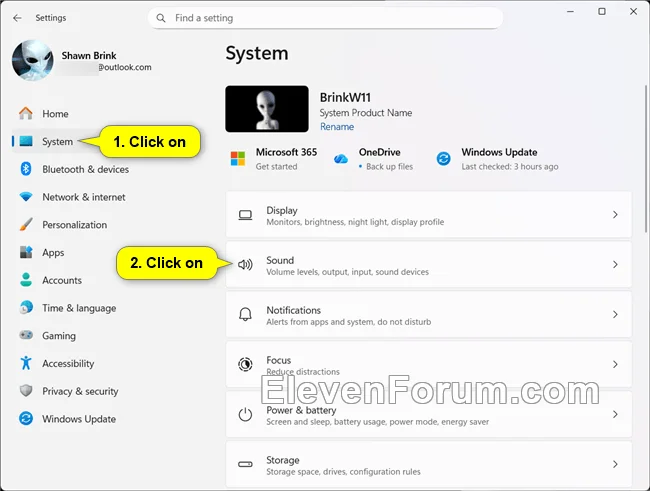Click the Find a setting search field
Image resolution: width=650 pixels, height=491 pixels.
325,18
